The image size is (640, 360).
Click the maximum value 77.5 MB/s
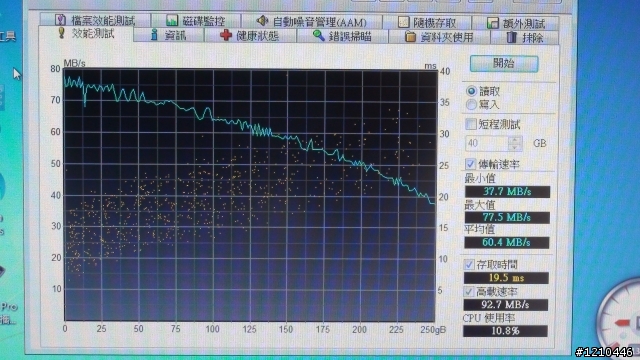[507, 217]
